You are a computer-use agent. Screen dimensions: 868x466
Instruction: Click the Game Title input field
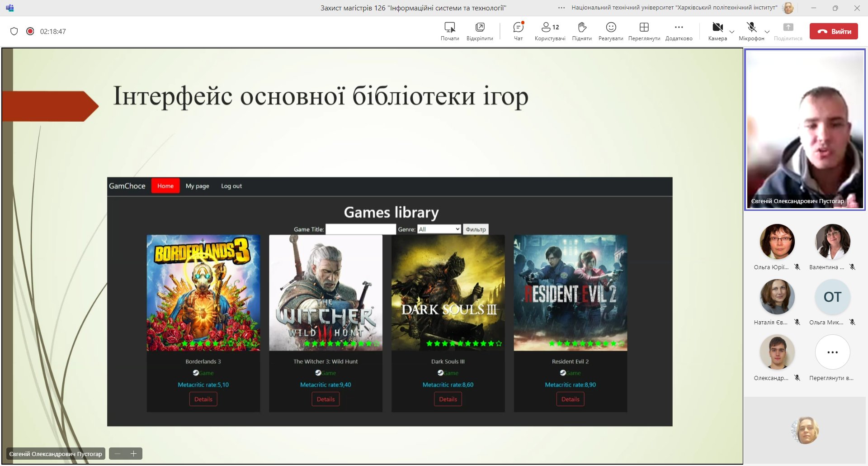(361, 229)
